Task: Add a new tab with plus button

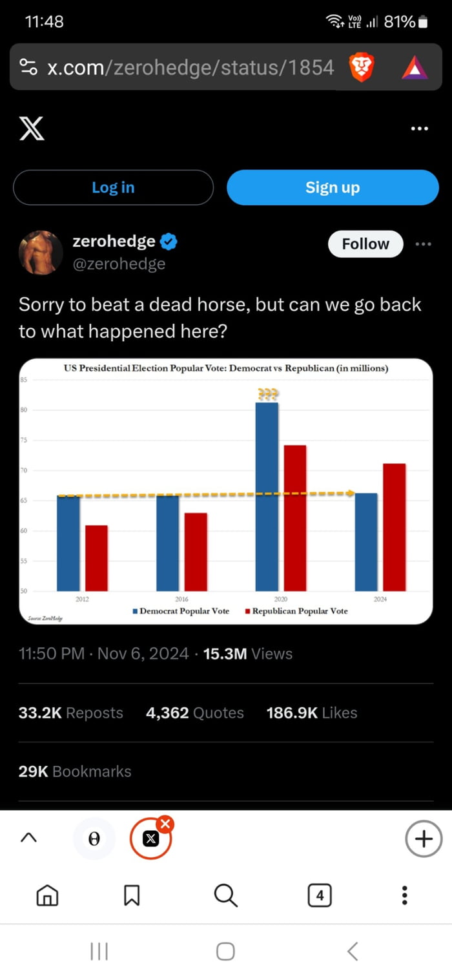Action: click(424, 839)
